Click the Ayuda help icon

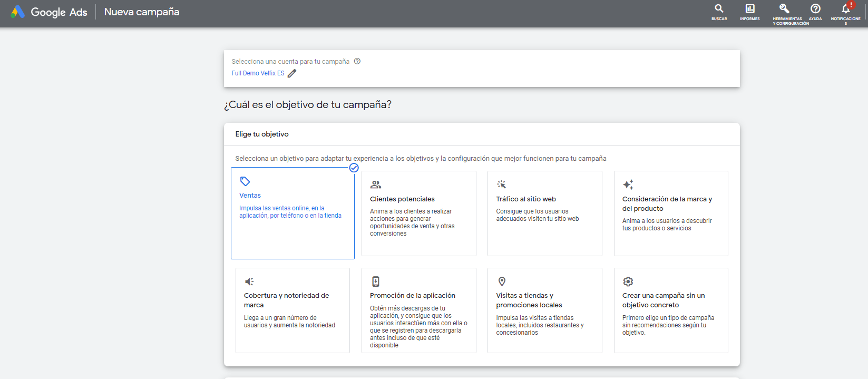(815, 9)
